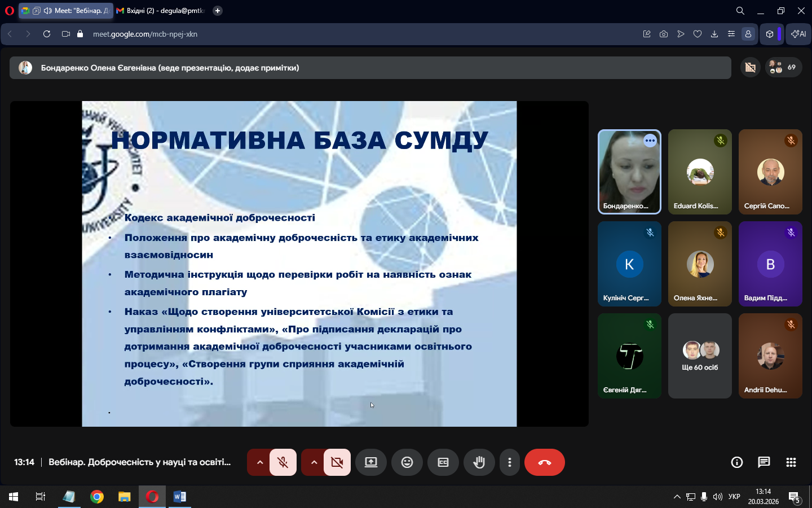Viewport: 812px width, 508px height.
Task: Open the activities grid icon
Action: pos(791,462)
